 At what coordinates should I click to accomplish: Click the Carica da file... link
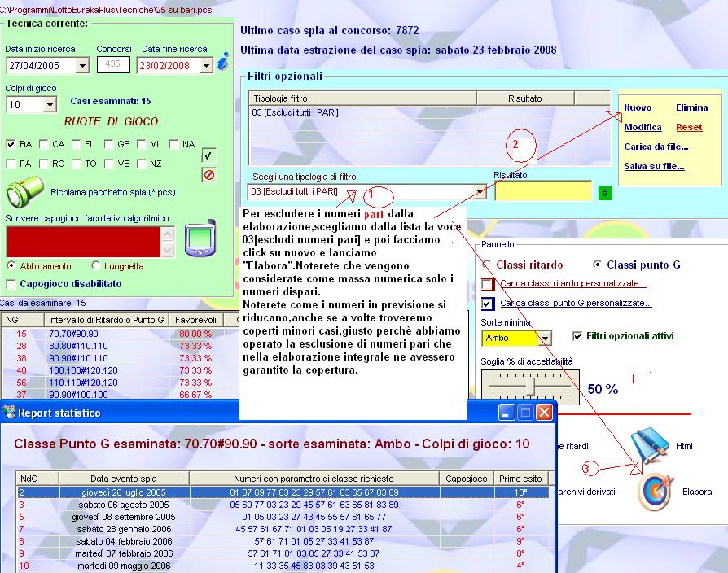[656, 147]
